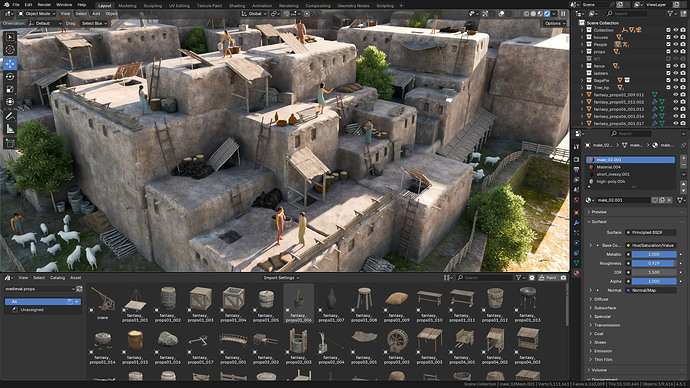
Task: Expand the houses collection in outliner
Action: pos(582,37)
